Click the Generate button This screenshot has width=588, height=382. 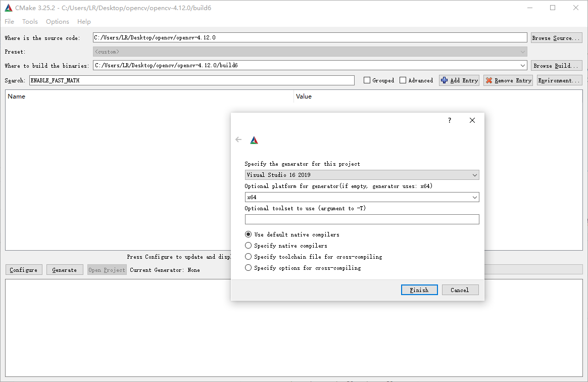(65, 270)
